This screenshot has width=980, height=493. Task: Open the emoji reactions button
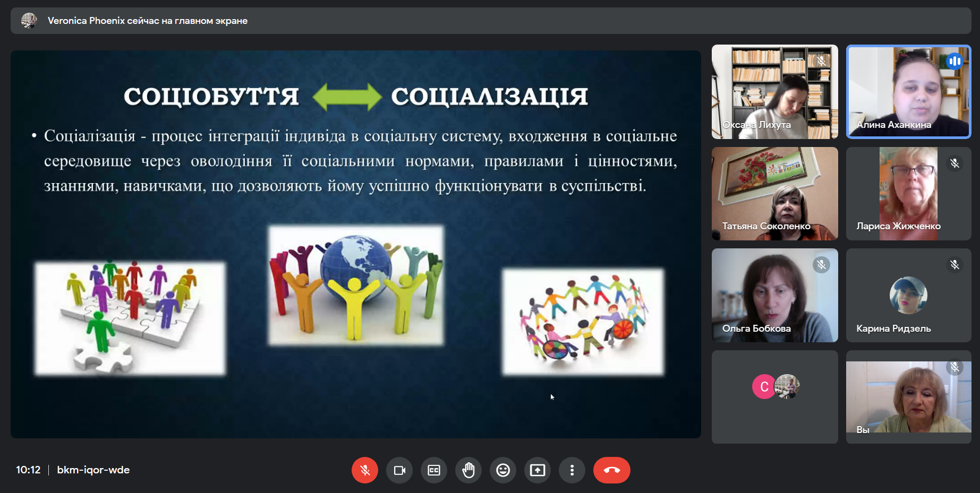pyautogui.click(x=503, y=470)
